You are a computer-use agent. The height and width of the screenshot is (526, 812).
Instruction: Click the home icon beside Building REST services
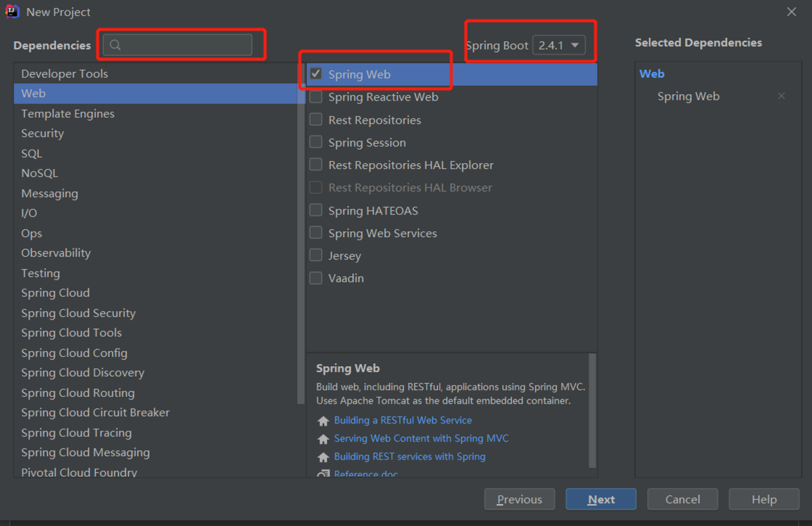(323, 457)
